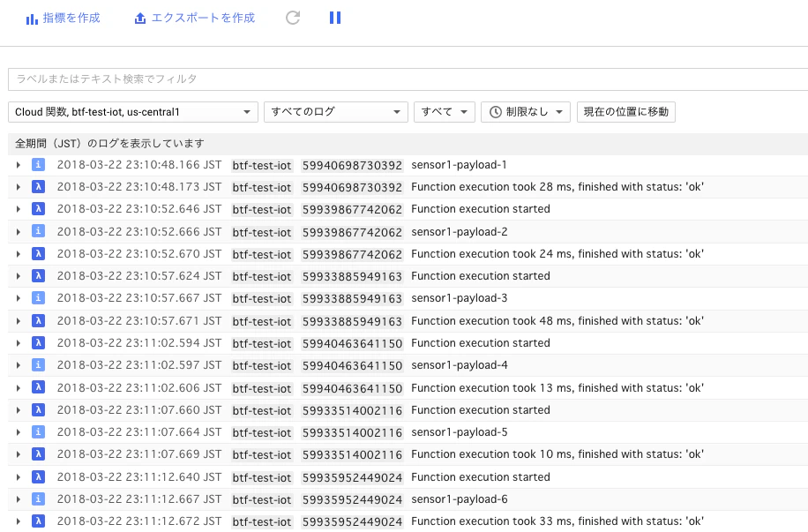Click execution ID 59940463641150 on sensor1-payload-4 row
808x532 pixels.
click(x=352, y=366)
